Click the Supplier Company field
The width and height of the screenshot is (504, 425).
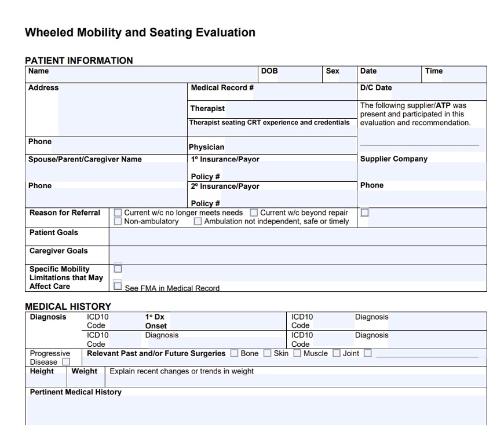[x=422, y=171]
